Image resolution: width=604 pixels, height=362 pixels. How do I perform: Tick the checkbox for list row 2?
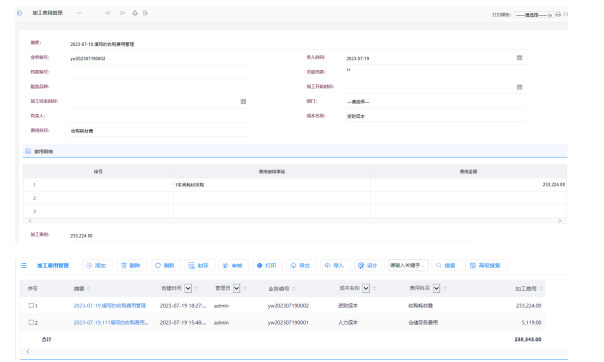click(31, 322)
